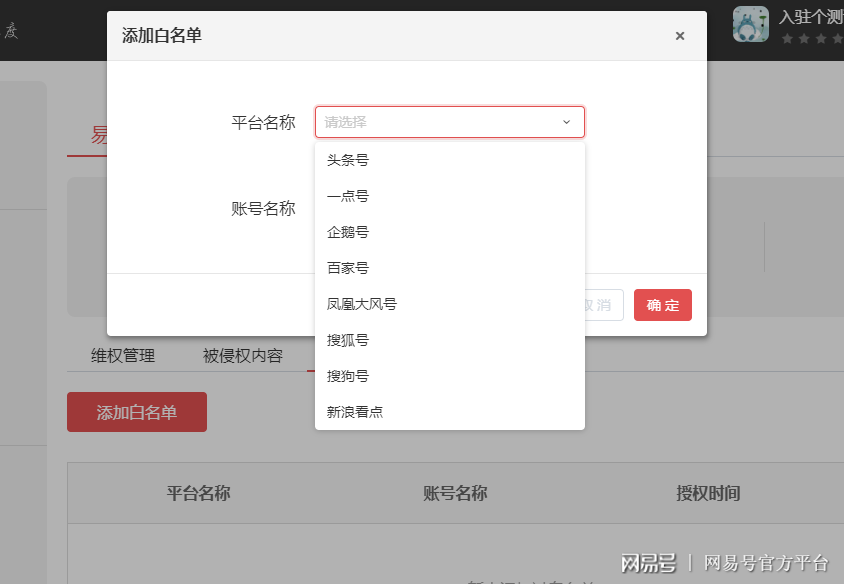Click the 入驻个测 account name at top
This screenshot has height=584, width=844.
pos(811,17)
